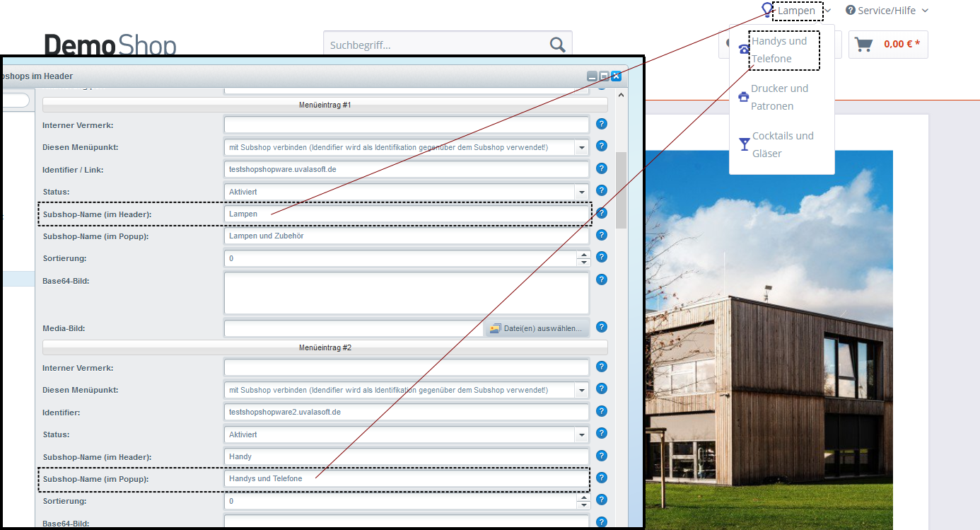The width and height of the screenshot is (980, 530).
Task: Open the Status dropdown arrow in Menüeintrag #1
Action: pos(582,192)
